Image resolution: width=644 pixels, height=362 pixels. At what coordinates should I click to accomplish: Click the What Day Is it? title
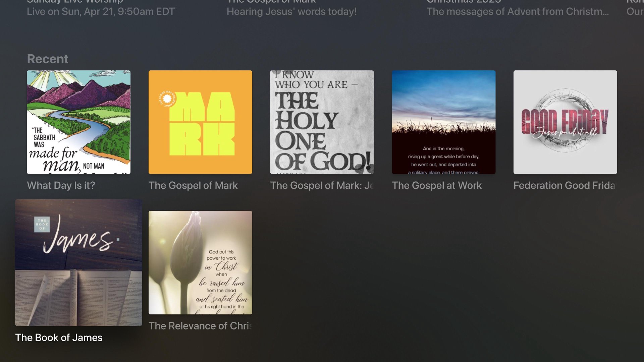point(61,185)
